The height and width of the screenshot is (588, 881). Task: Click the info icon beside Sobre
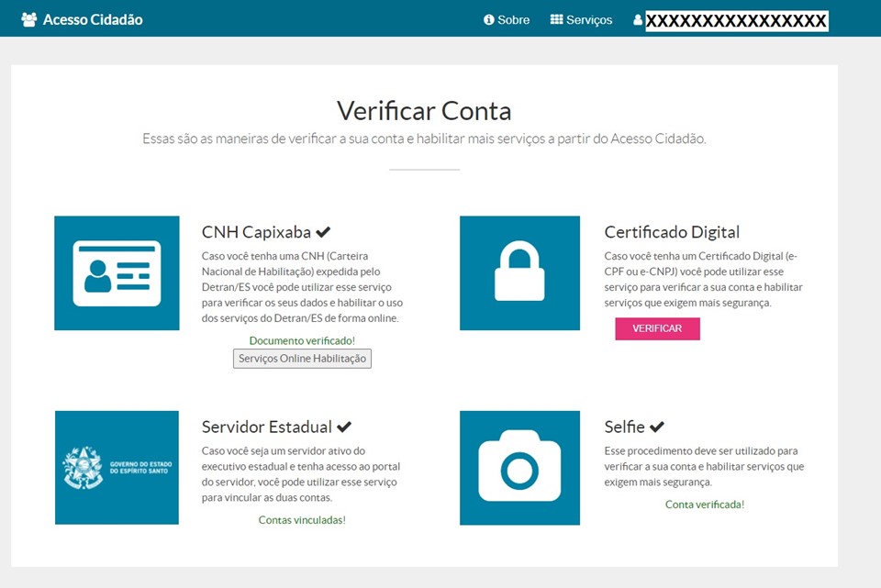[x=489, y=19]
